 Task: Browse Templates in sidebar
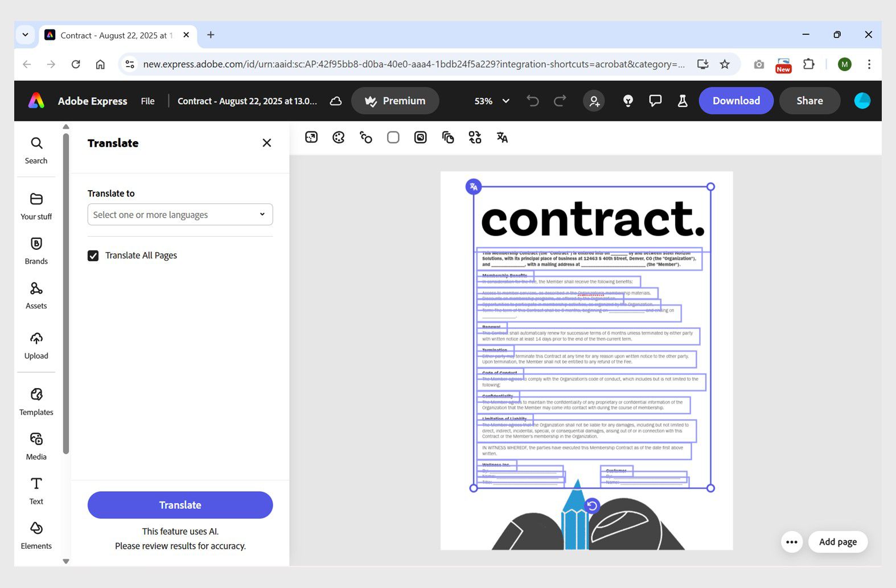(36, 402)
